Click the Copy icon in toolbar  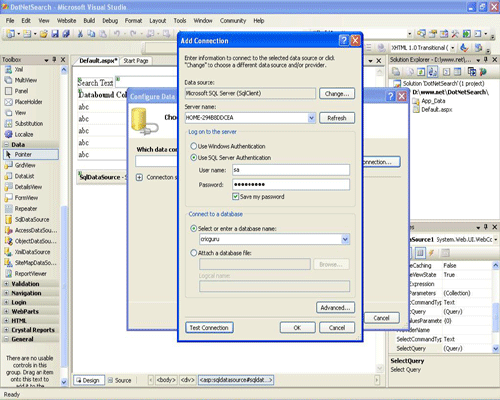point(91,33)
